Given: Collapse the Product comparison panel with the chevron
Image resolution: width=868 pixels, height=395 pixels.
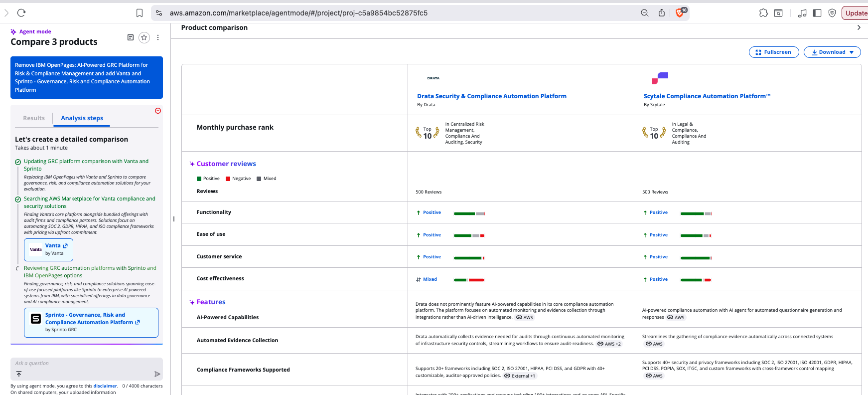Looking at the screenshot, I should [859, 28].
